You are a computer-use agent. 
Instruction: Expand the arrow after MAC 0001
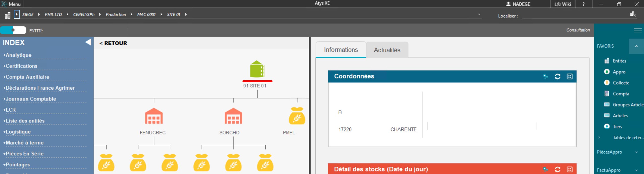161,14
